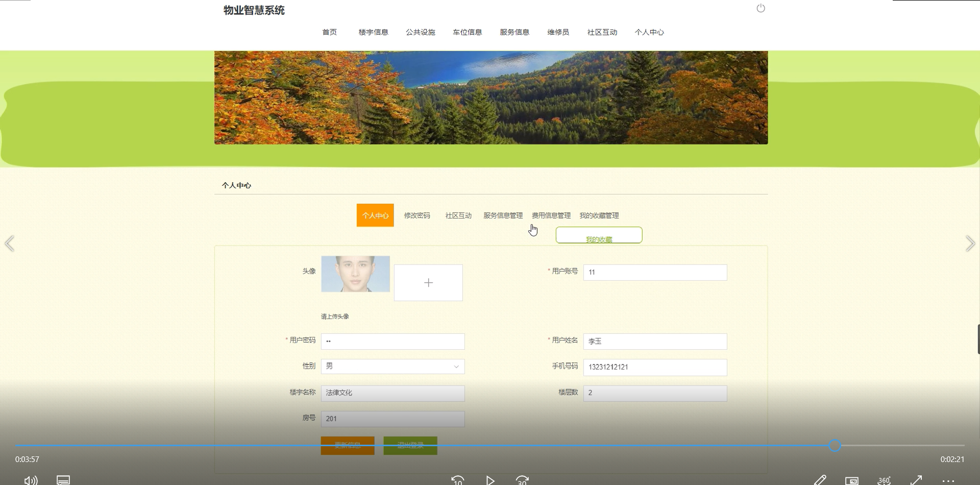Open the 性别 gender dropdown

[x=393, y=367]
